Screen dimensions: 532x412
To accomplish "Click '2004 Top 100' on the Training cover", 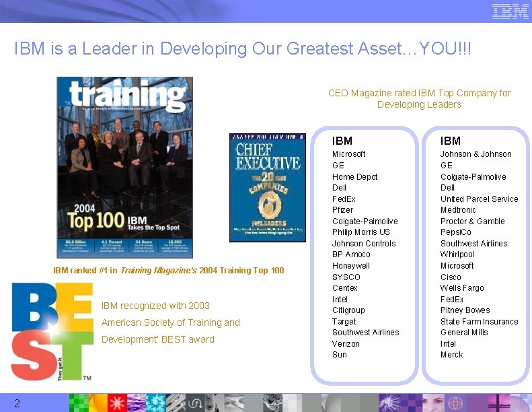I will pos(96,216).
